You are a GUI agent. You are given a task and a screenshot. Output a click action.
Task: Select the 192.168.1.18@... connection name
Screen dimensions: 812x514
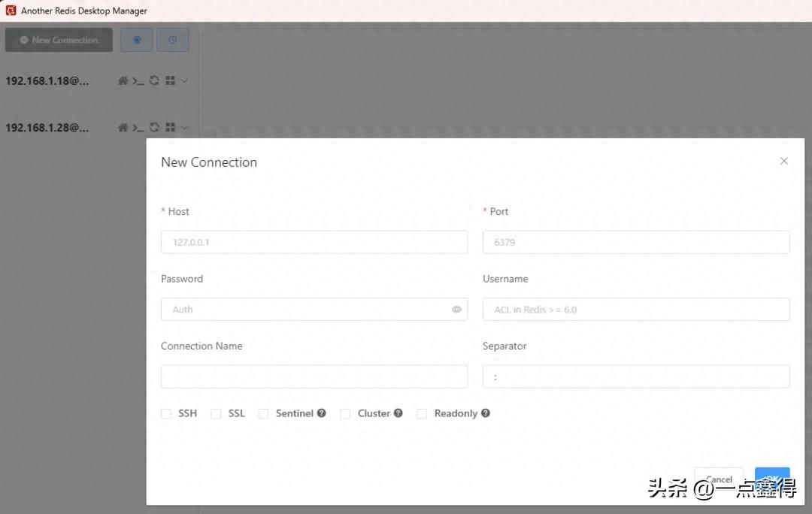[47, 80]
